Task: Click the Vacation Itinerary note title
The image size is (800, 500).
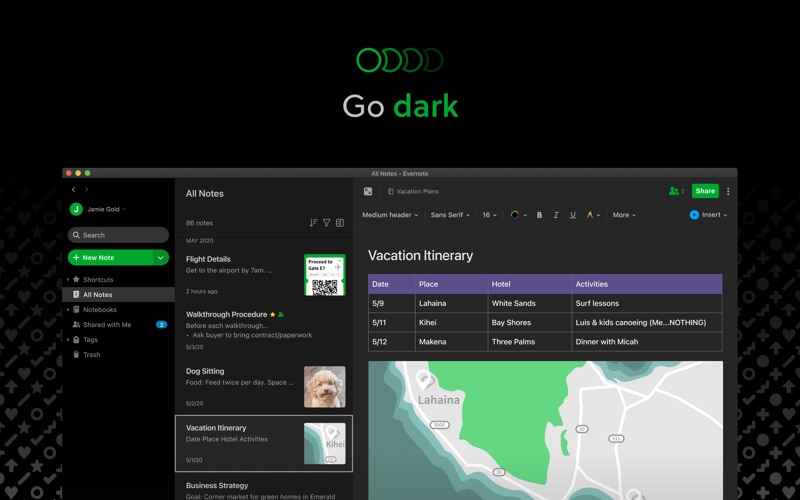Action: tap(420, 255)
